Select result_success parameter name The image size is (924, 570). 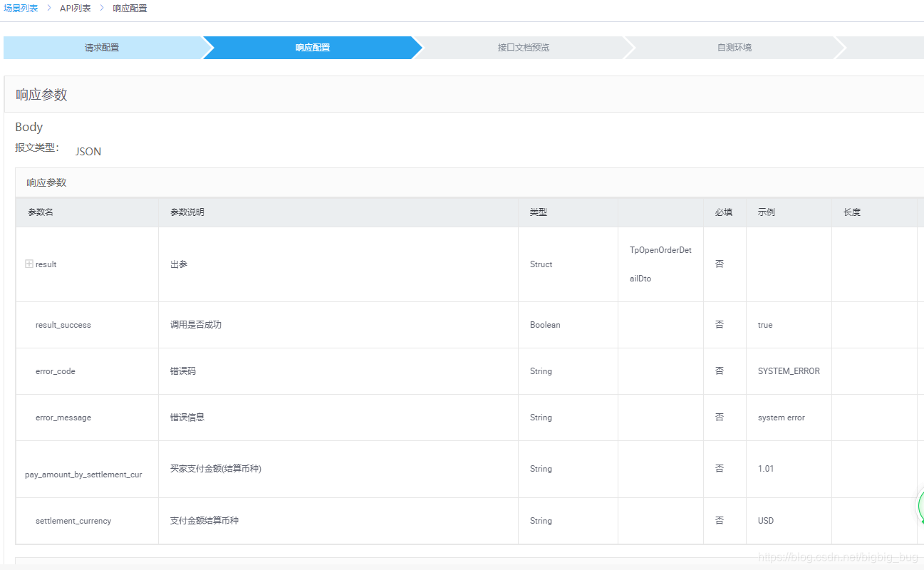63,325
